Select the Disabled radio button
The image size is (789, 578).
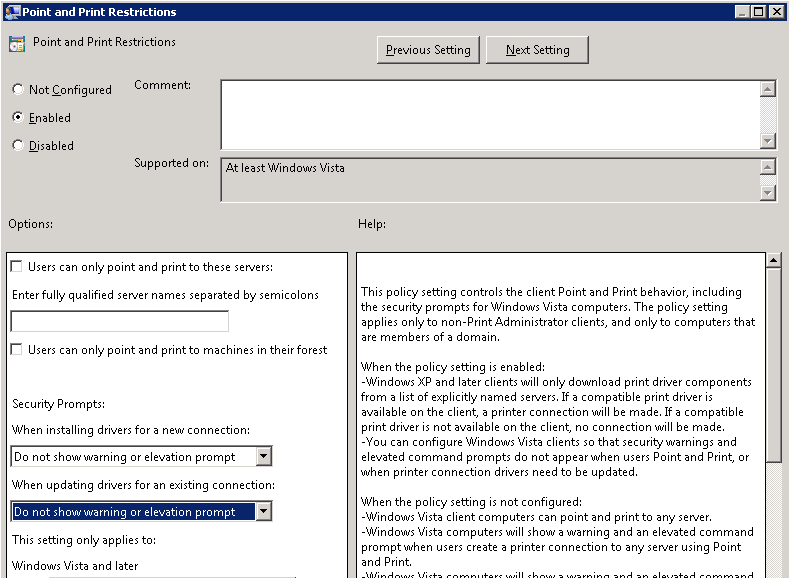[x=18, y=146]
